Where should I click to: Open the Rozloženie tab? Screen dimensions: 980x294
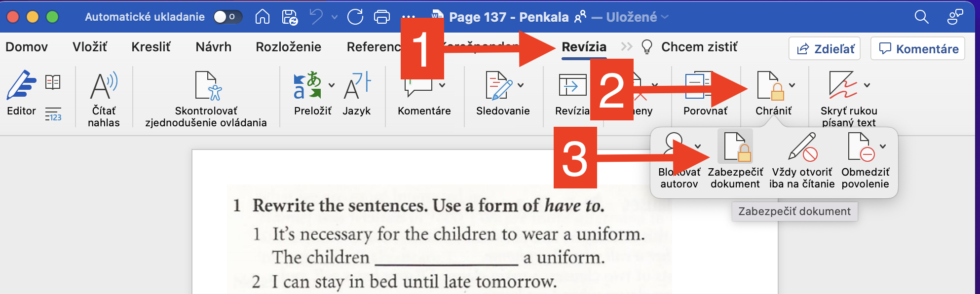coord(288,47)
